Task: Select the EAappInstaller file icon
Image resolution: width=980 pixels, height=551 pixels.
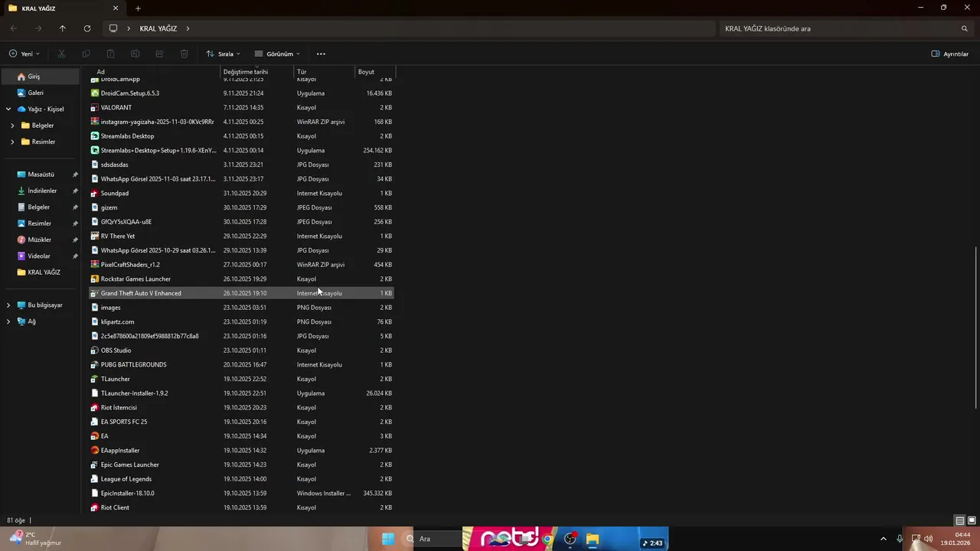Action: point(95,451)
